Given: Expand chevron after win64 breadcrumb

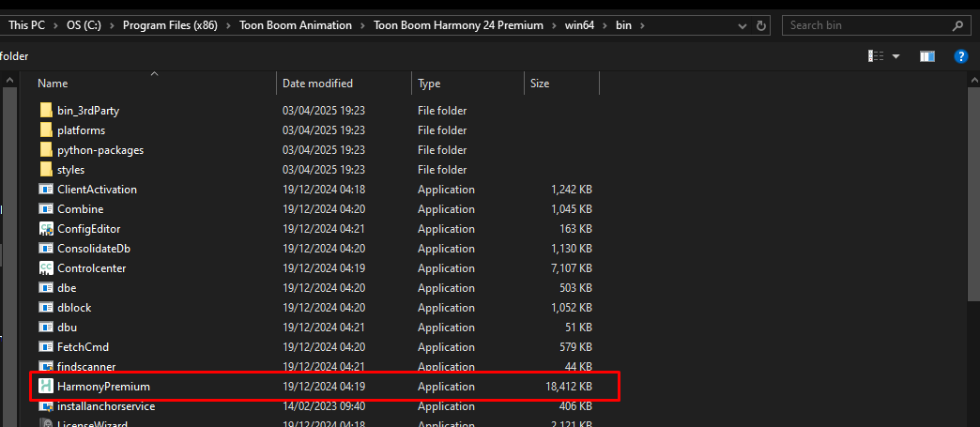Looking at the screenshot, I should point(605,25).
